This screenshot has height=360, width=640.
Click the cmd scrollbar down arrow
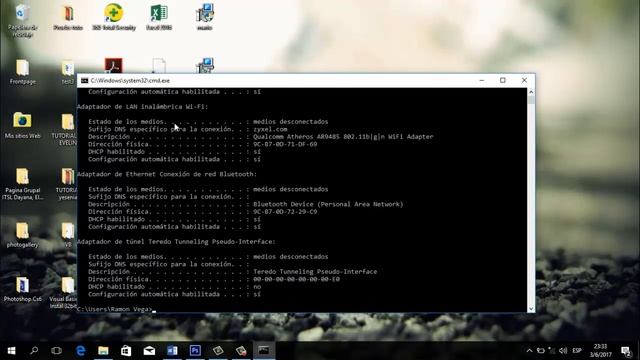coord(531,309)
